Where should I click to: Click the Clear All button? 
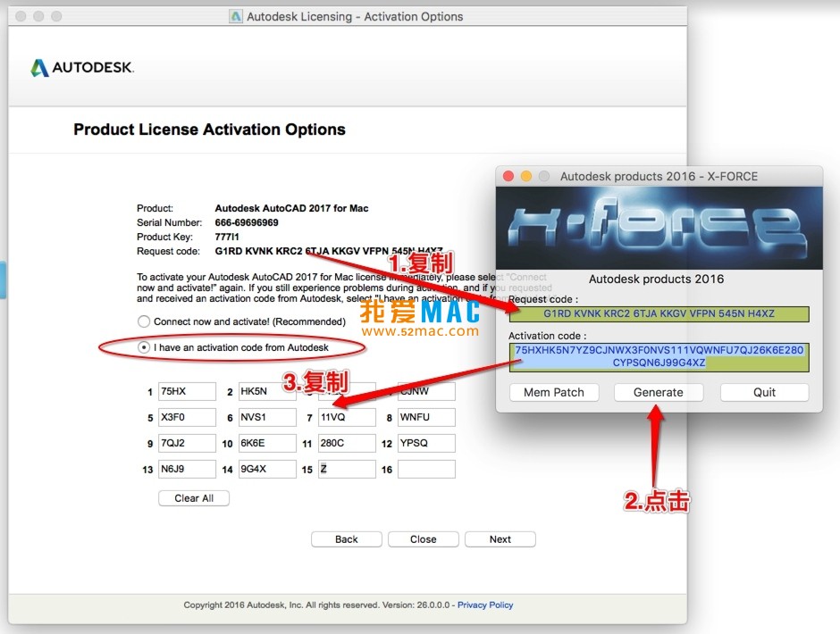pyautogui.click(x=194, y=498)
